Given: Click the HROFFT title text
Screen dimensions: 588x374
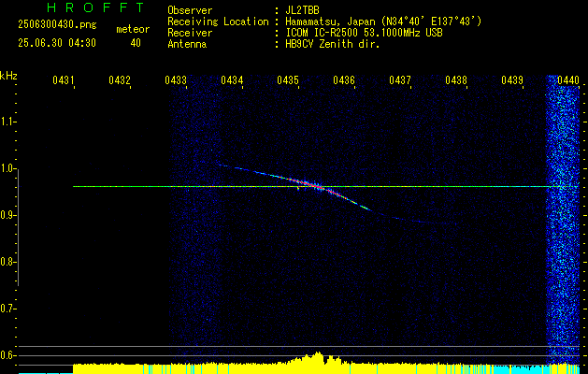Looking at the screenshot, I should (x=95, y=7).
